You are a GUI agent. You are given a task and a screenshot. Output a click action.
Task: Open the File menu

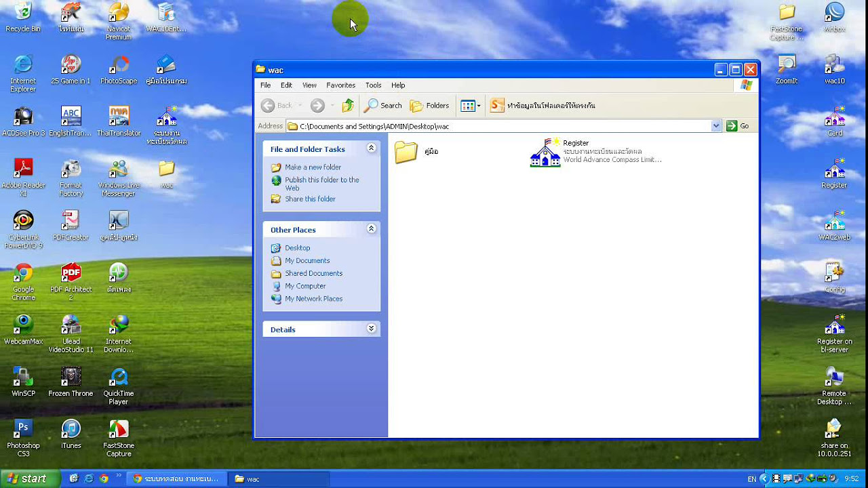point(265,85)
